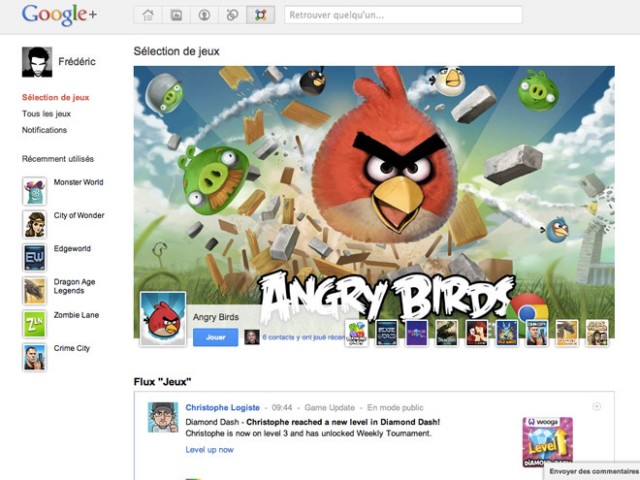Click the contact avatar beside 'Jouer'
The image size is (640, 480).
251,337
